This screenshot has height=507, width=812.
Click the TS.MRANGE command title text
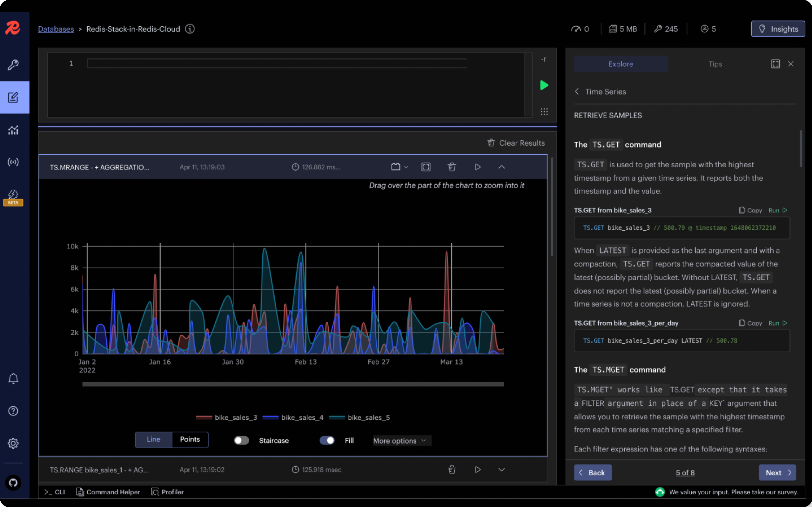click(x=100, y=167)
